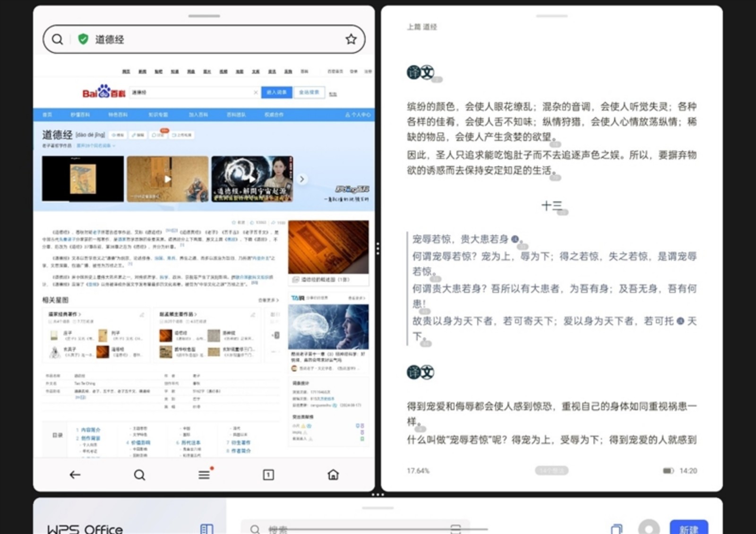Tap the green security shield icon
This screenshot has width=756, height=534.
(83, 39)
